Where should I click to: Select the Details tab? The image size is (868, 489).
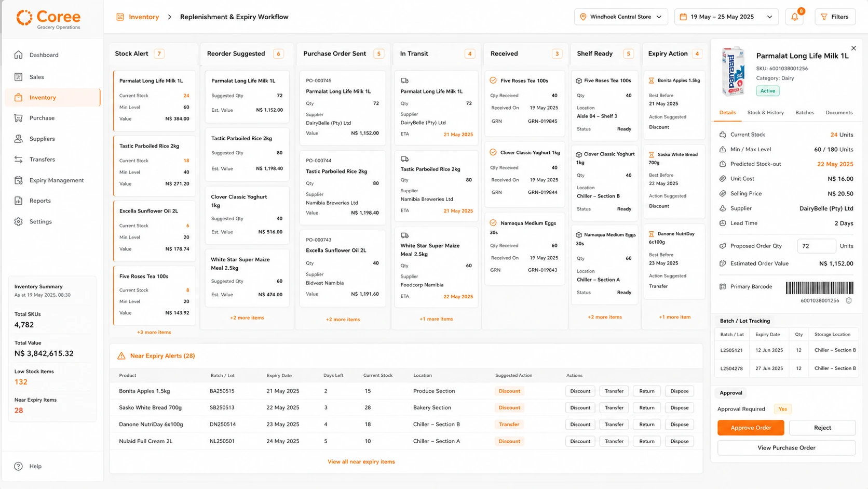tap(727, 113)
